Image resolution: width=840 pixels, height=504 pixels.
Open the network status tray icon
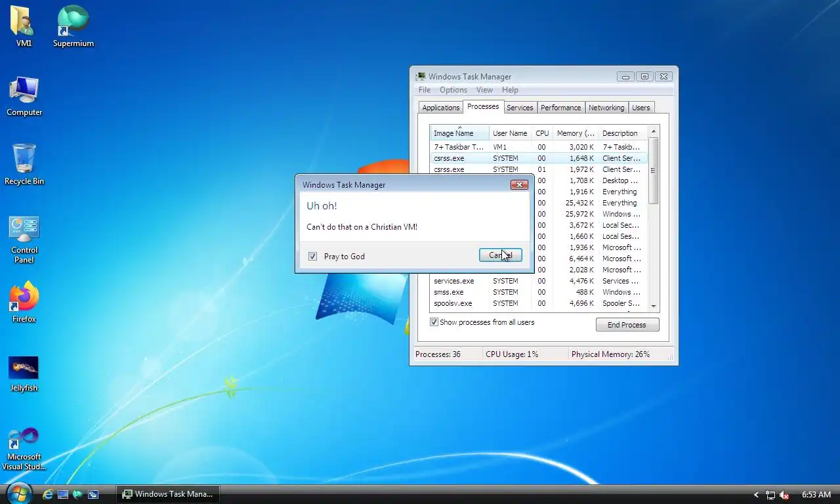pyautogui.click(x=770, y=495)
